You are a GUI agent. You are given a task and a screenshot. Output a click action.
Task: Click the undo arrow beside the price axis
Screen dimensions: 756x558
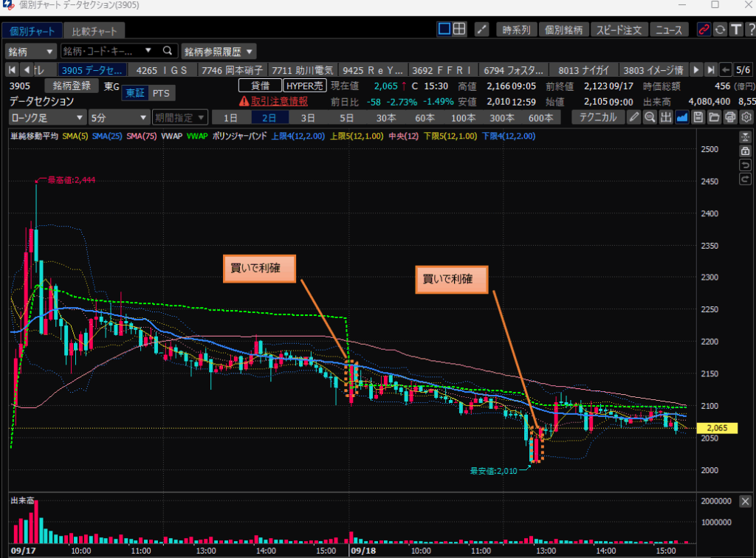pos(745,165)
